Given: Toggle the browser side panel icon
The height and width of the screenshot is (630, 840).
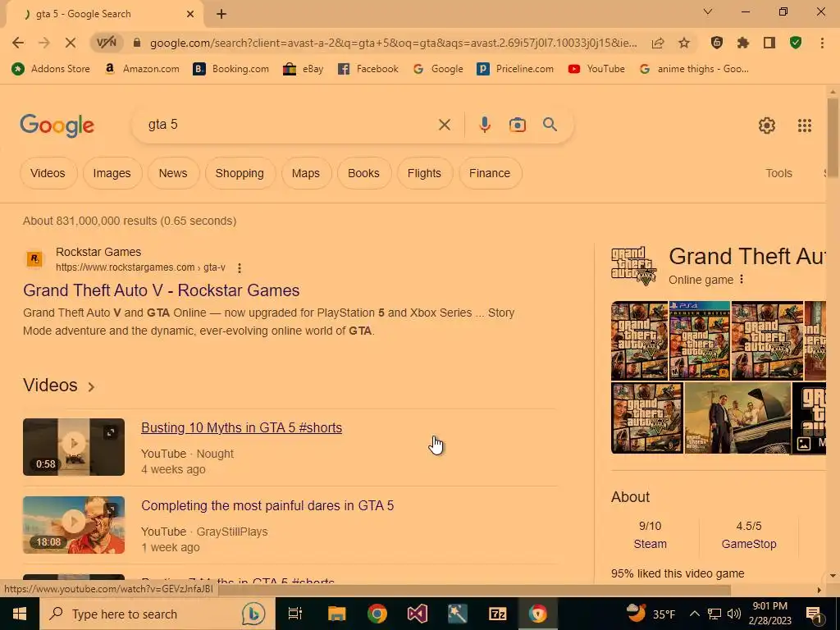Looking at the screenshot, I should point(769,43).
